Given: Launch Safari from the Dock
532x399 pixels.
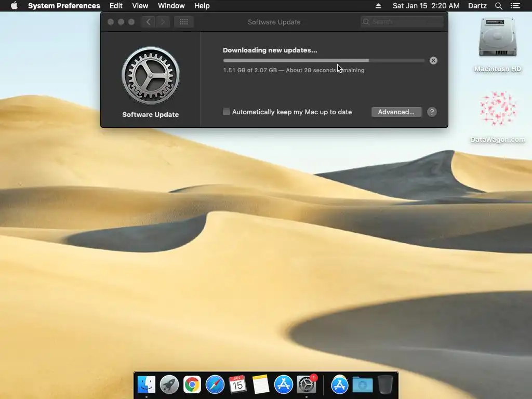Looking at the screenshot, I should (x=215, y=384).
